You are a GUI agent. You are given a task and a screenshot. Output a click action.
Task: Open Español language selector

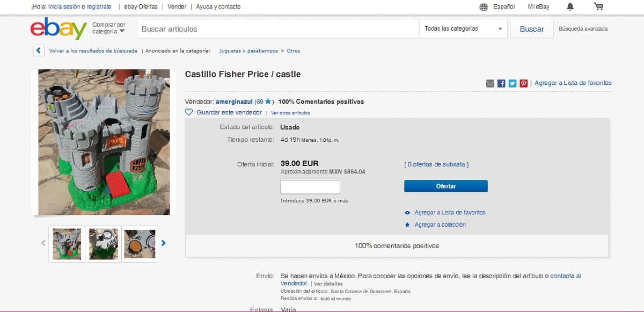click(x=497, y=6)
